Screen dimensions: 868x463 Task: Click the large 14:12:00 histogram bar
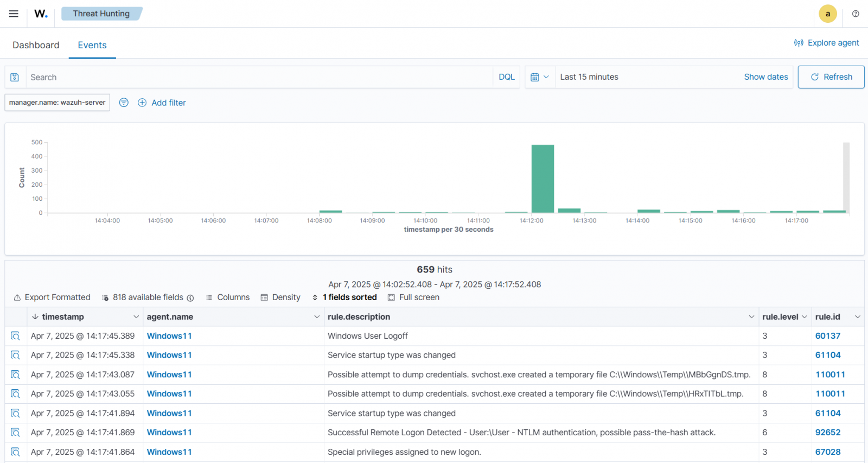point(542,179)
